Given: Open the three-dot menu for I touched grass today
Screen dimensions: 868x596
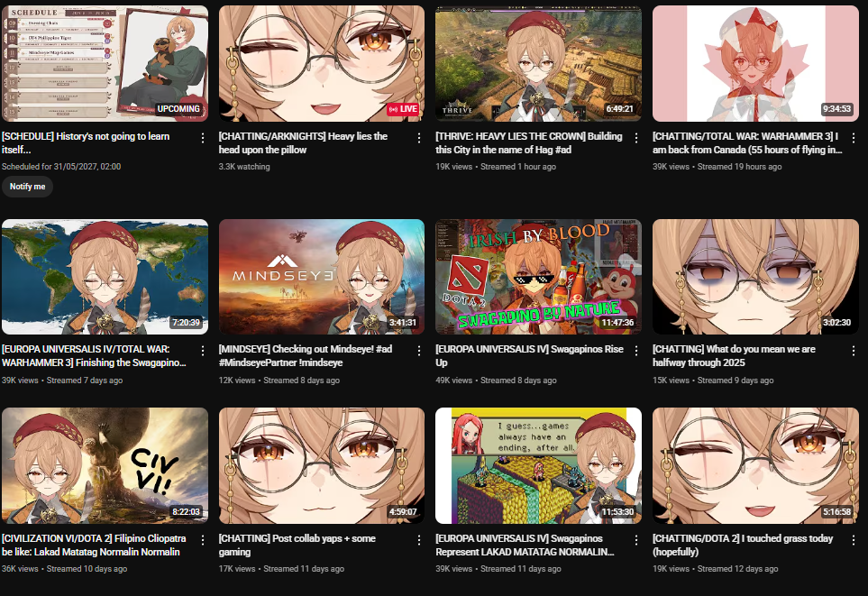Looking at the screenshot, I should (853, 540).
